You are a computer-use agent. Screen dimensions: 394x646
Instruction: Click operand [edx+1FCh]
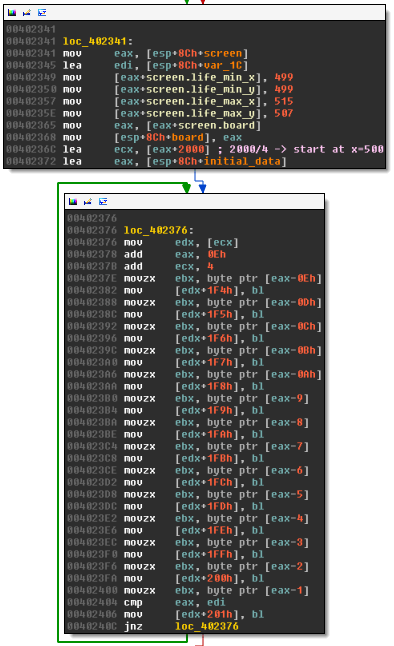(x=206, y=482)
